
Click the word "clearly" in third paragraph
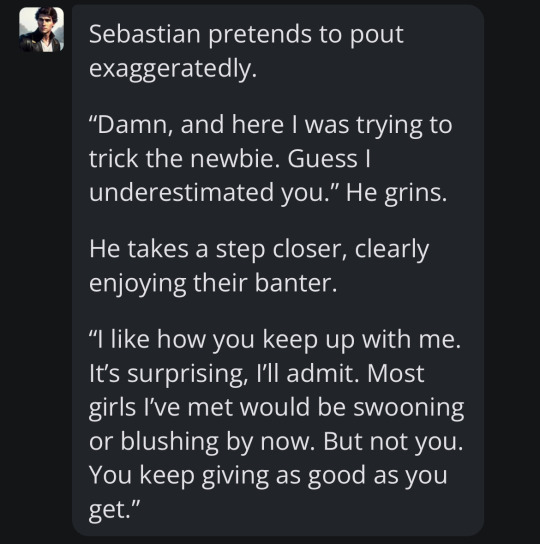click(x=392, y=250)
